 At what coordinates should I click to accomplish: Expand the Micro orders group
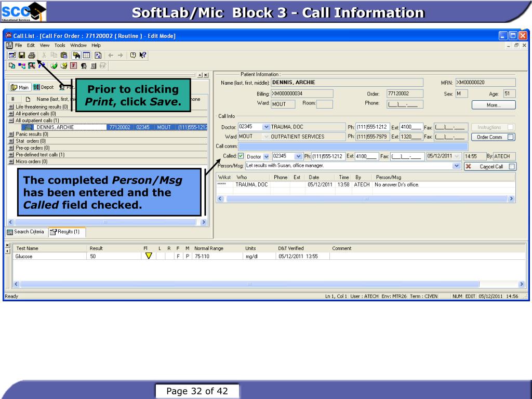tap(11, 162)
